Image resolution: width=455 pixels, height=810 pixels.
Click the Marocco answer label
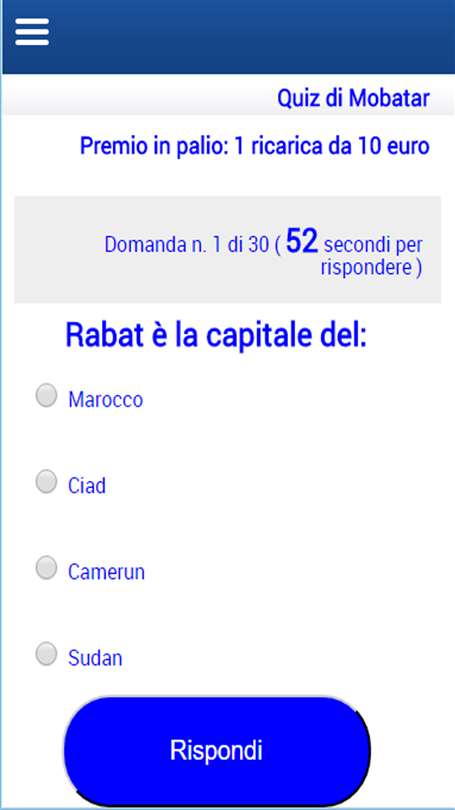point(106,400)
